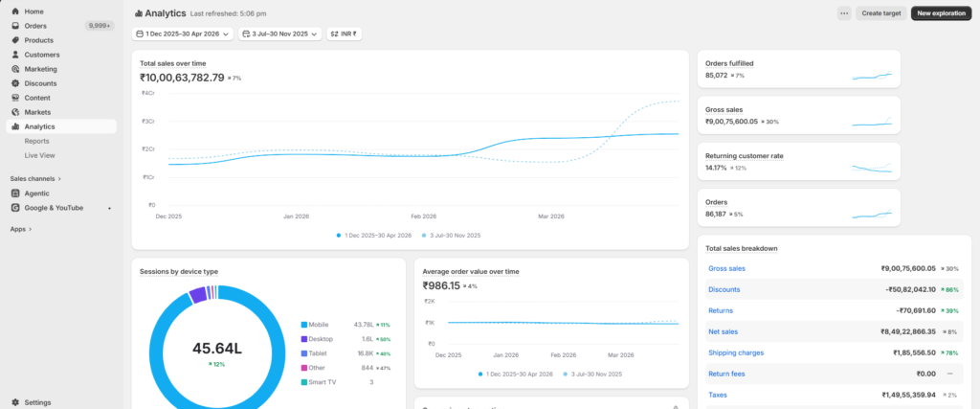Click the Home icon in sidebar
This screenshot has width=980, height=409.
pyautogui.click(x=15, y=11)
